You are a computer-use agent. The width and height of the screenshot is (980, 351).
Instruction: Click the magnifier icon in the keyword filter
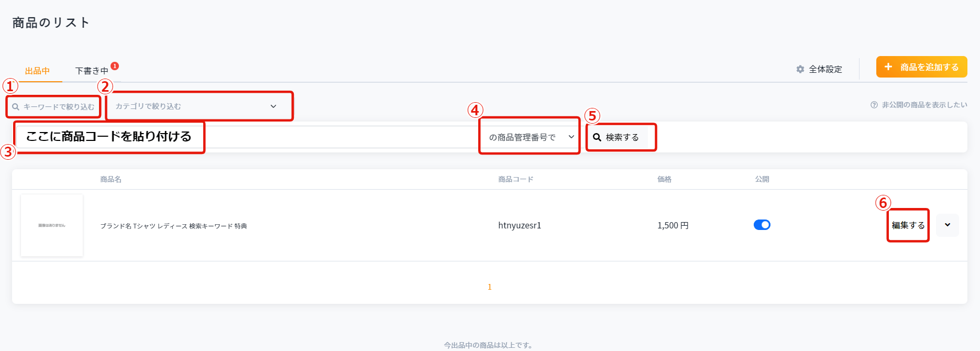click(x=16, y=107)
